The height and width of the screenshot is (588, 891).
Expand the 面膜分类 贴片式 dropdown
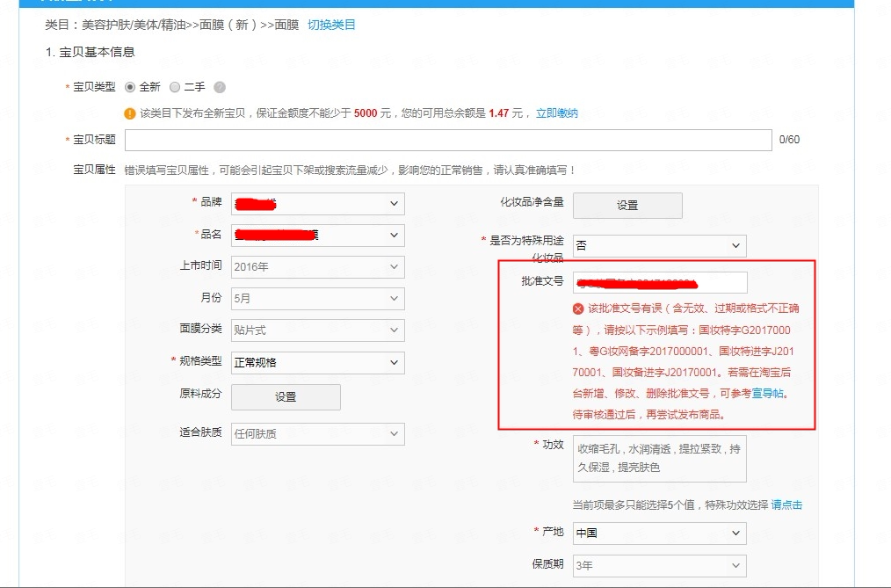(x=317, y=330)
